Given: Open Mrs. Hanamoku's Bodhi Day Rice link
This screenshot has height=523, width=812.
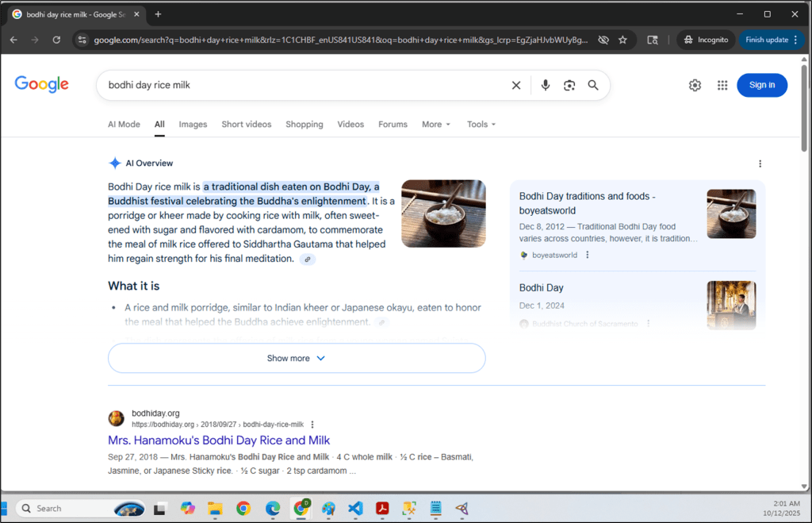Looking at the screenshot, I should (219, 440).
